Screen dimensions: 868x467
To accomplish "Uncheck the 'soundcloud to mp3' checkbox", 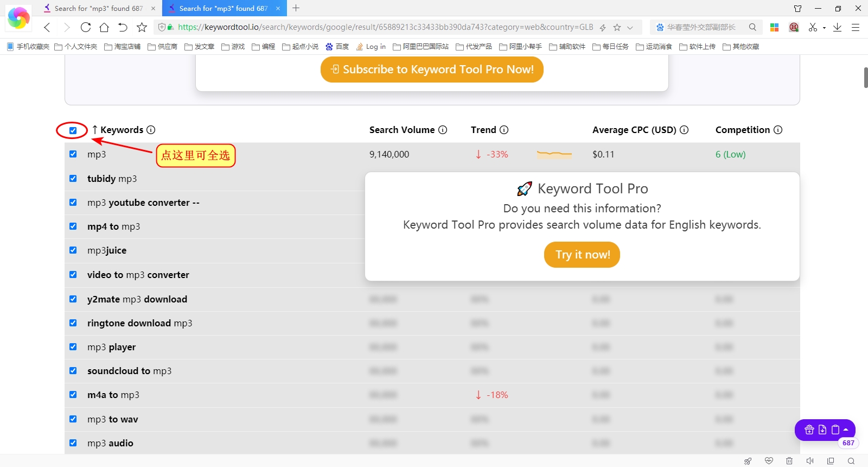I will pos(73,370).
